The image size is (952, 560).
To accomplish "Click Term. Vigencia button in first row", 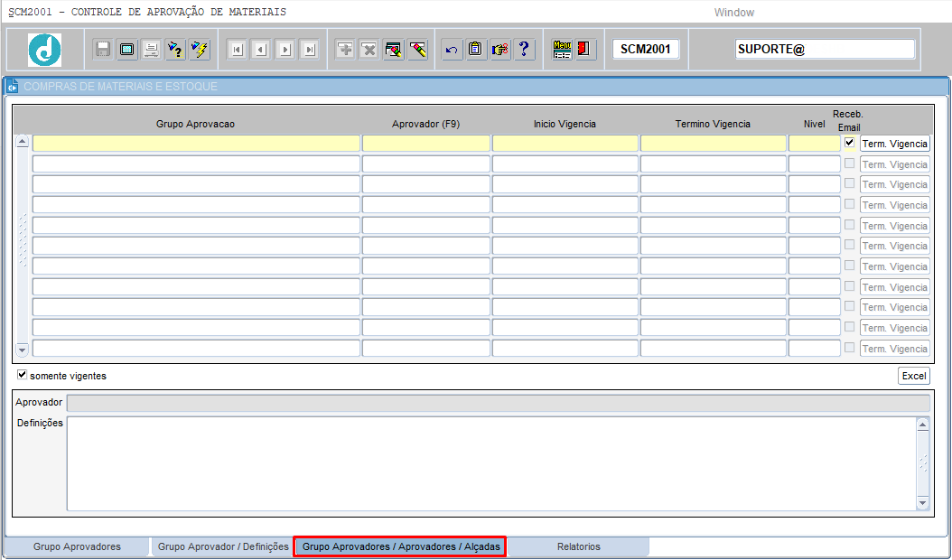I will click(x=895, y=144).
